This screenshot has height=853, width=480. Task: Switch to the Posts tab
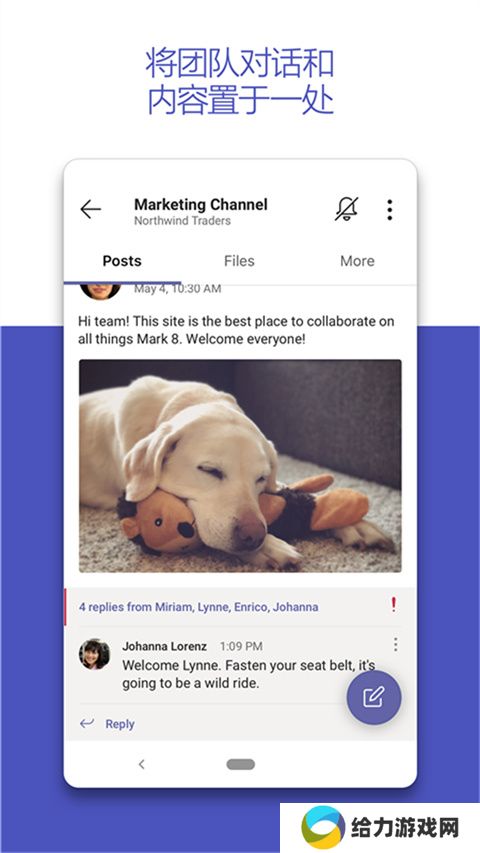pyautogui.click(x=122, y=261)
